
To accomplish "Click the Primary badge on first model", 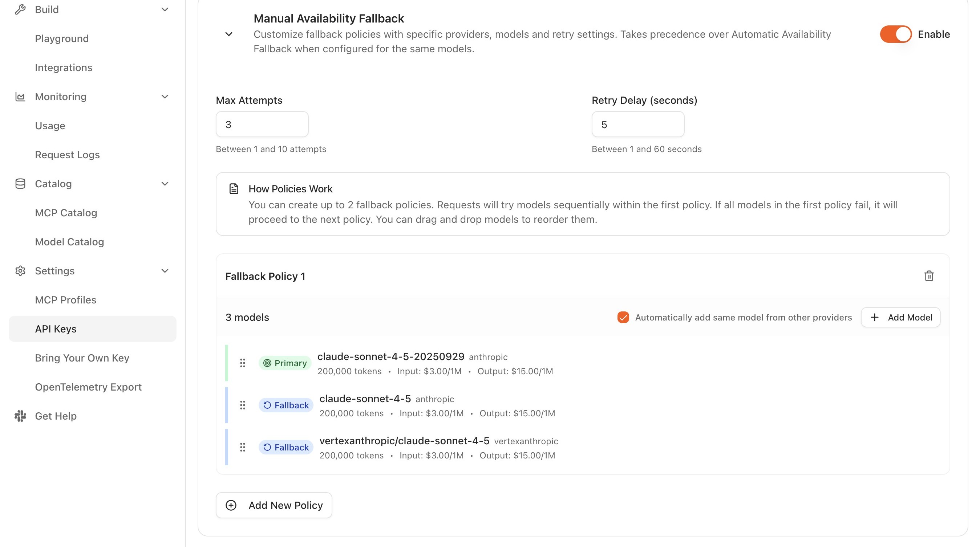I will pyautogui.click(x=285, y=363).
